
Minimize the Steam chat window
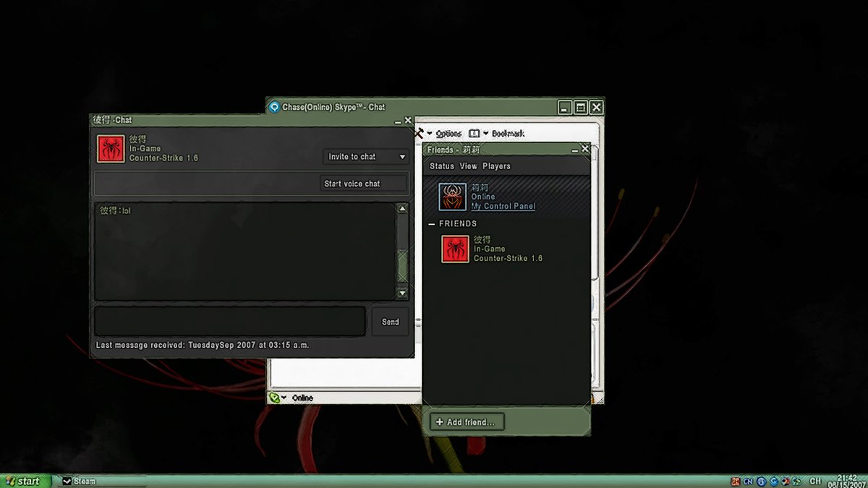[x=398, y=121]
